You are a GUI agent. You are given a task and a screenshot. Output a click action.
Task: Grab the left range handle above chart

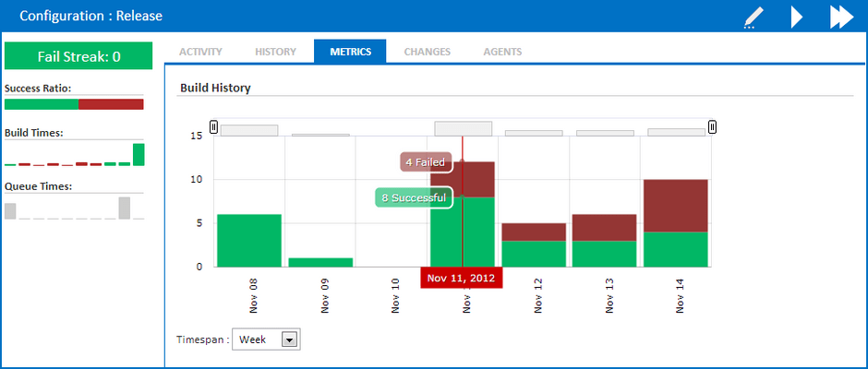214,126
